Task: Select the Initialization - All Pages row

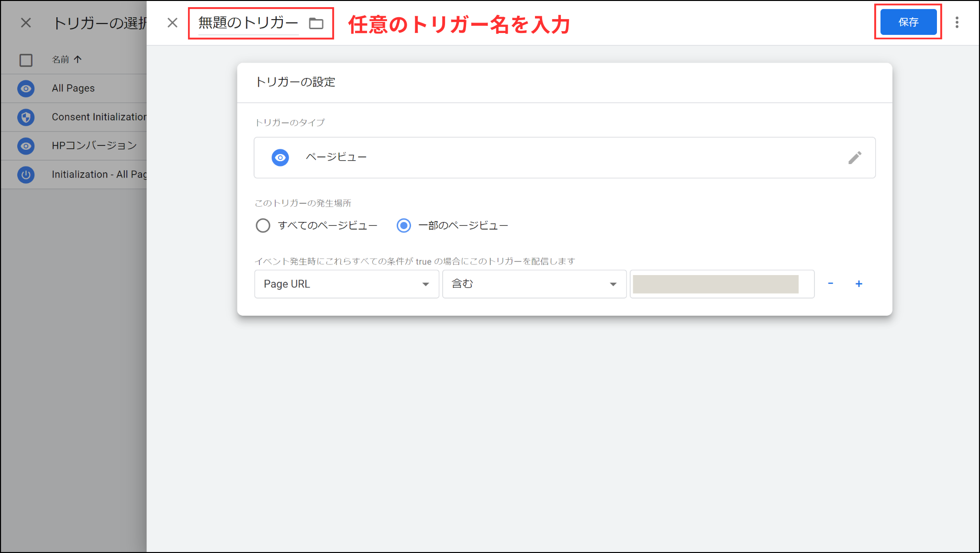Action: pyautogui.click(x=74, y=175)
